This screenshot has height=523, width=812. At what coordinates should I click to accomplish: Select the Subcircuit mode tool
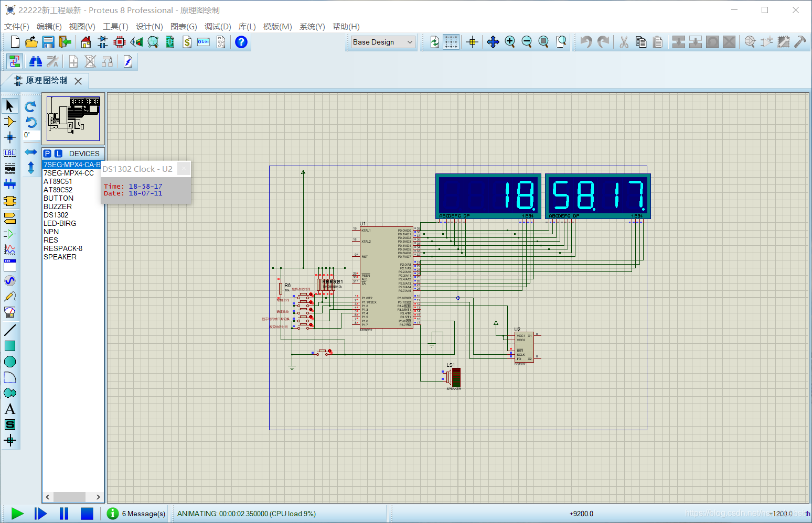click(9, 201)
